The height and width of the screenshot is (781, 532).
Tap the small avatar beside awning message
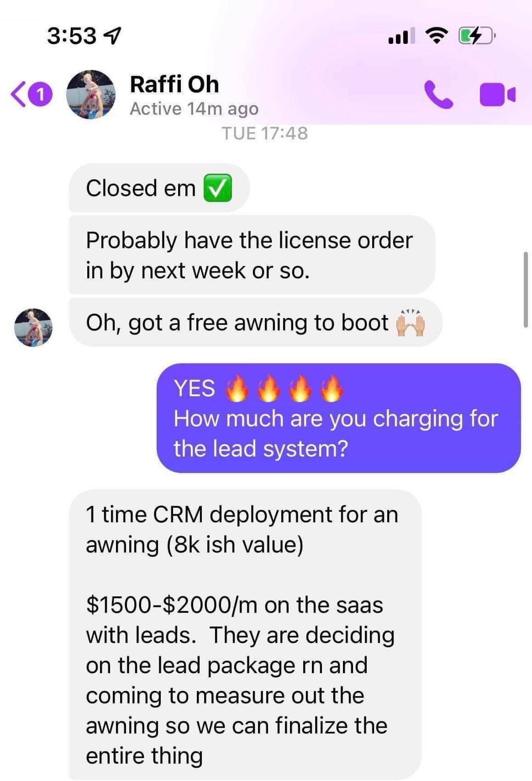coord(33,327)
